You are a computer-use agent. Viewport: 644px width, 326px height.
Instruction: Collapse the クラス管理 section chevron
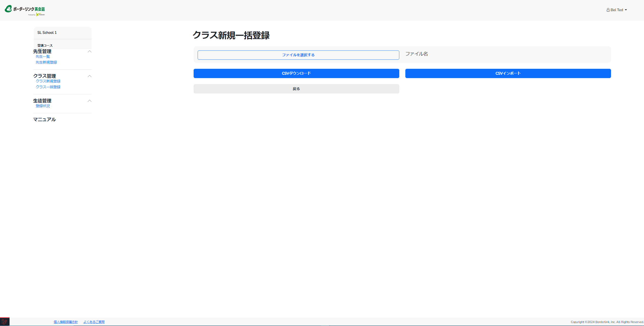point(89,76)
